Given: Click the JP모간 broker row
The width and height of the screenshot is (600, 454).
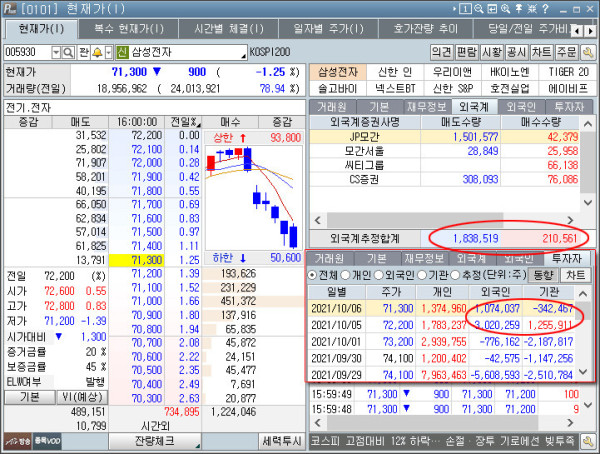Looking at the screenshot, I should tap(444, 137).
